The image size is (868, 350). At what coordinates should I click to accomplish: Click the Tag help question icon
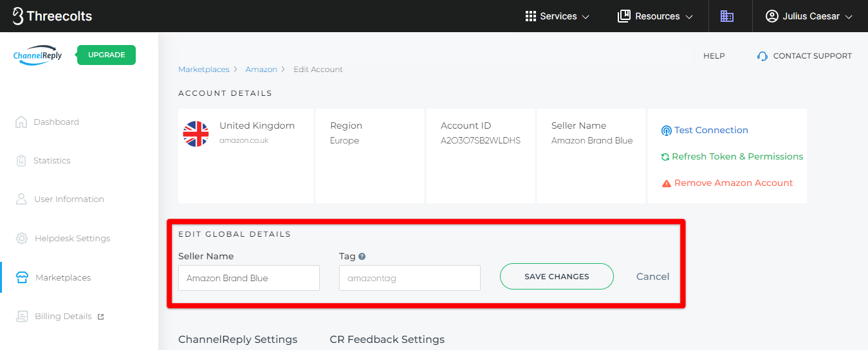click(362, 256)
